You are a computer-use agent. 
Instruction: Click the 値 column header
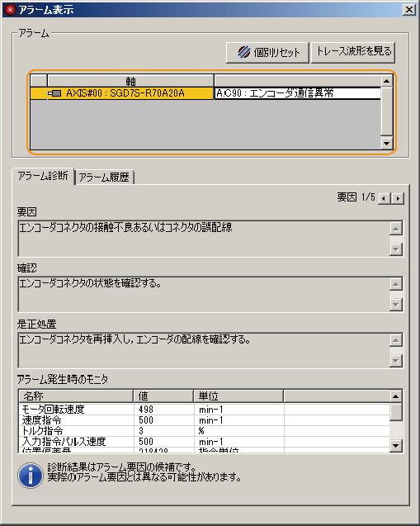click(x=163, y=396)
